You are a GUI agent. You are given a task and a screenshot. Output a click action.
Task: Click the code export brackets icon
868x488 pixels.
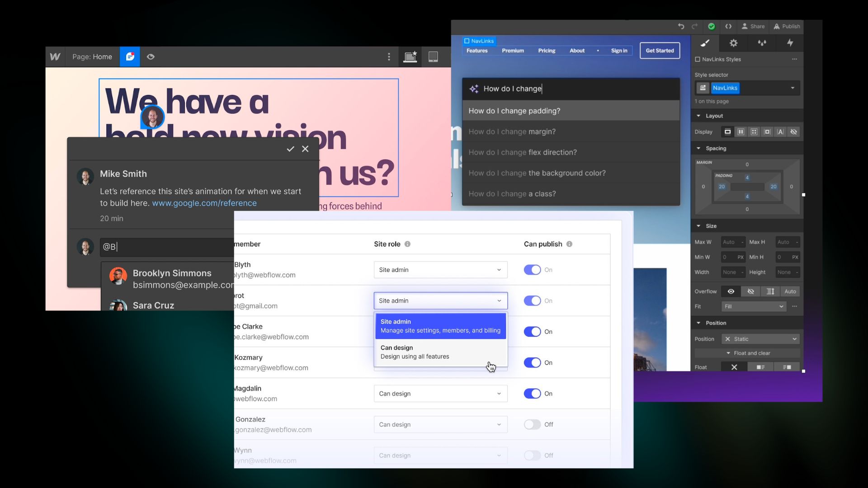click(728, 26)
